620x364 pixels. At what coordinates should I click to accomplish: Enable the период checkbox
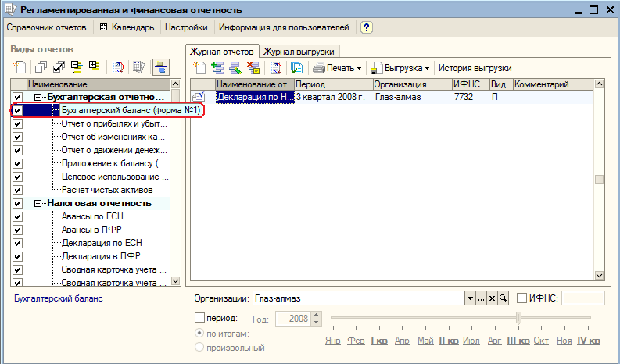pyautogui.click(x=199, y=317)
